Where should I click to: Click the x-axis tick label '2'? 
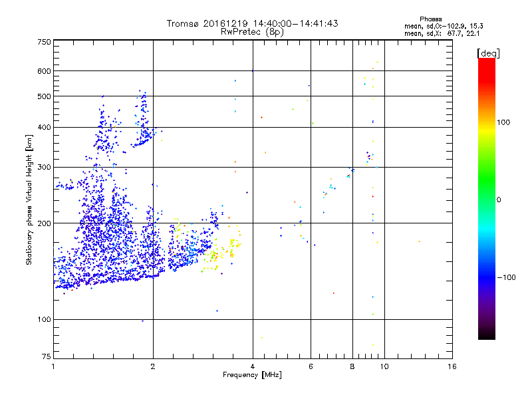click(x=153, y=366)
